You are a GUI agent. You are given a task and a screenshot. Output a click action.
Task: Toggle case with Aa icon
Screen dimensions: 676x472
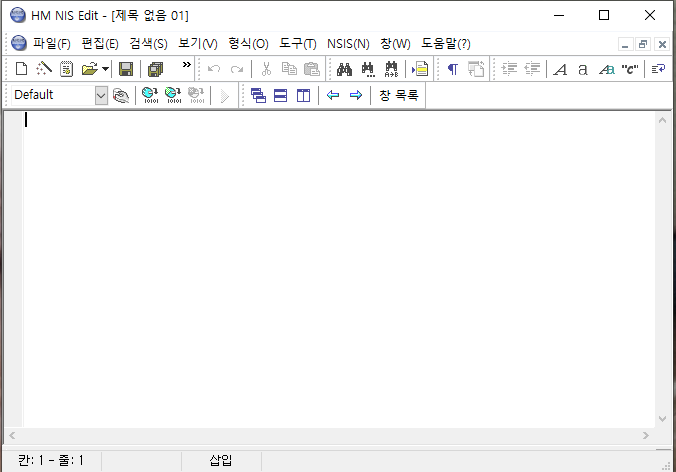(x=606, y=69)
